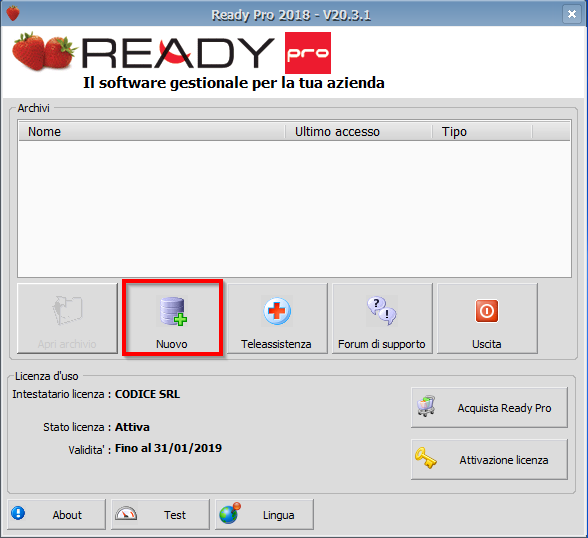588x538 pixels.
Task: Close the Ready Pro 2018 window
Action: pyautogui.click(x=572, y=14)
